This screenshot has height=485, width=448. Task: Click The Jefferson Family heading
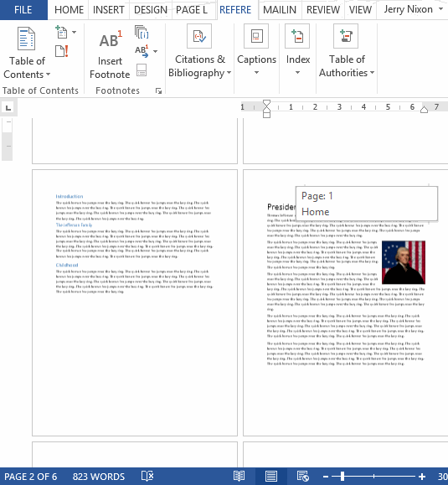click(x=74, y=224)
